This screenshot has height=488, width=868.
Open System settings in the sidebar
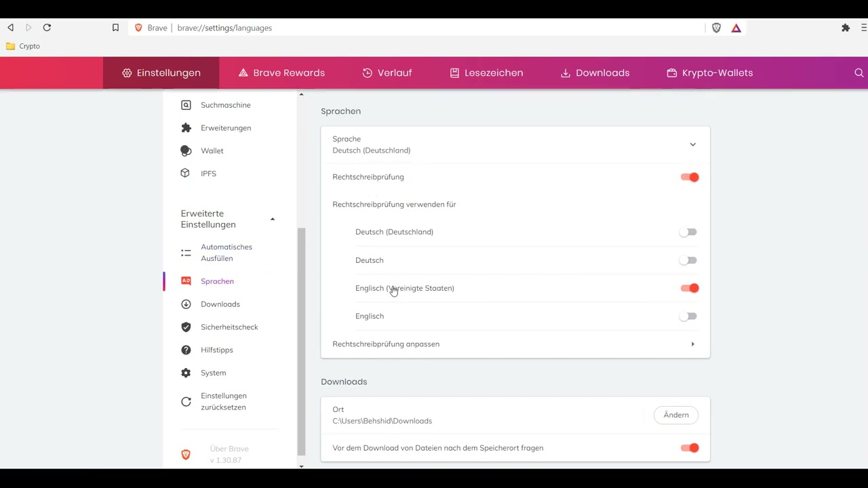[214, 373]
